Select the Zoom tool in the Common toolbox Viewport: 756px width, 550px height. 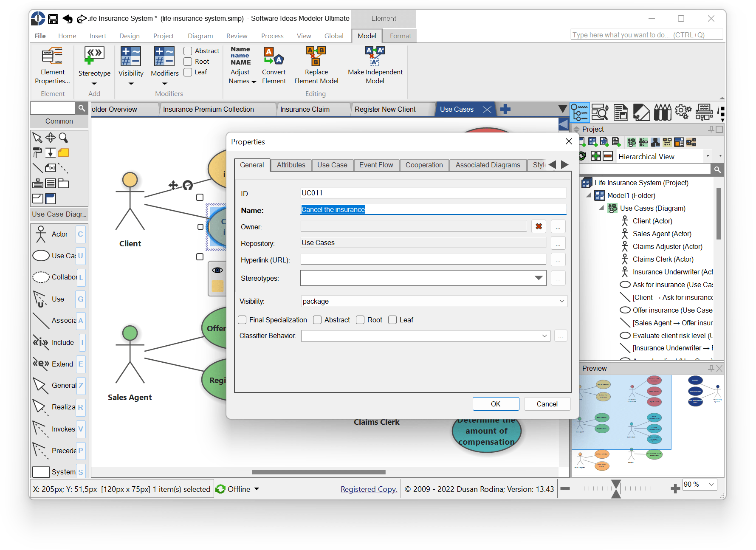[63, 138]
